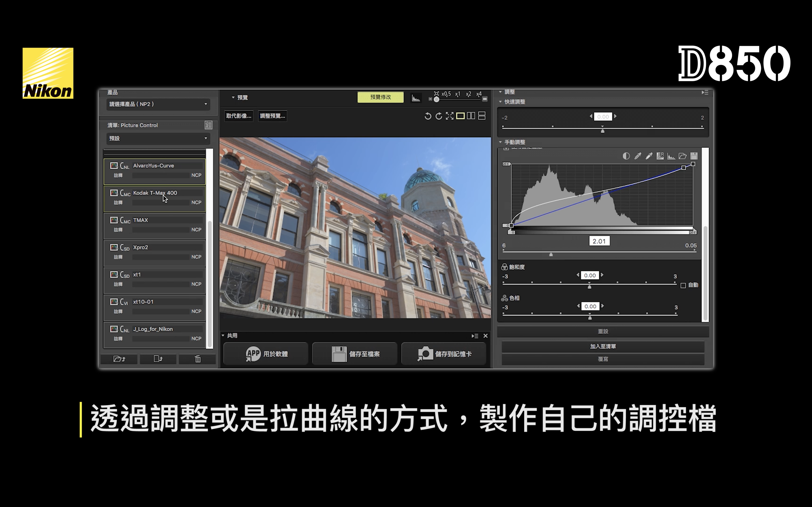Click the reset curve icon marked R
The width and height of the screenshot is (812, 507).
[x=660, y=156]
